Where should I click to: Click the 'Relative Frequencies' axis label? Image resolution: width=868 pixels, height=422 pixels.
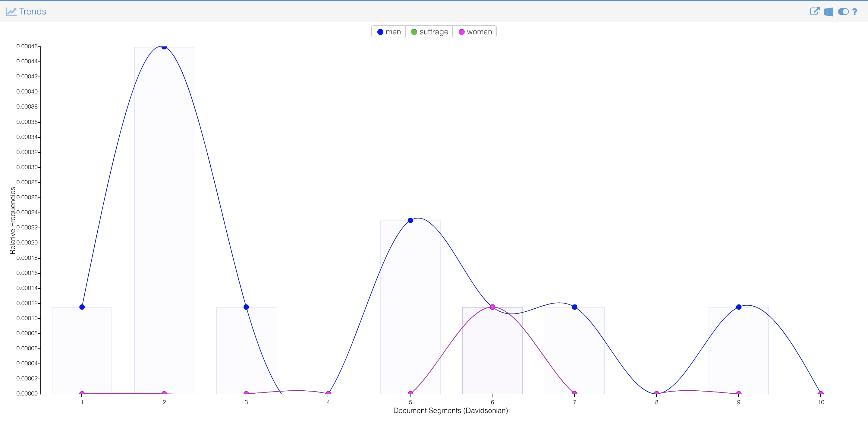[x=13, y=220]
